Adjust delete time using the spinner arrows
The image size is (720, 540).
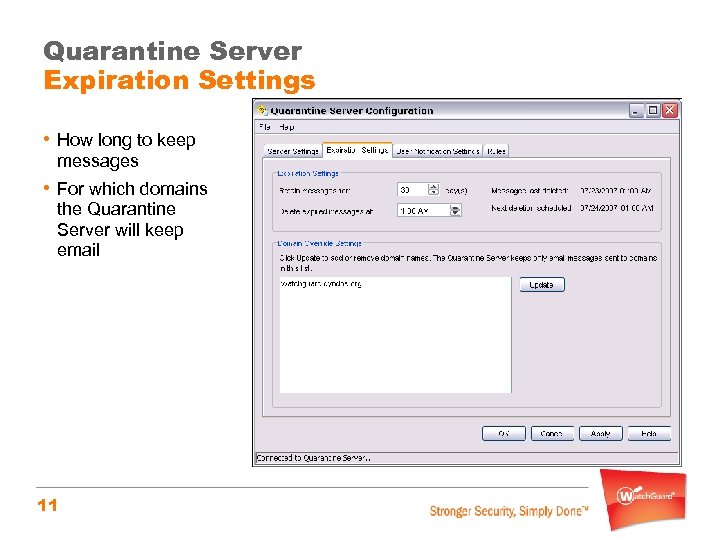click(455, 210)
